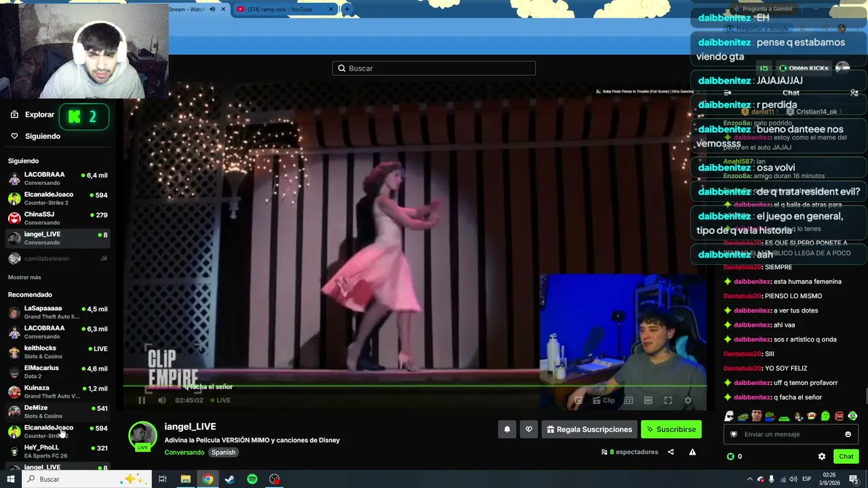Create a Clip from the stream

point(604,401)
